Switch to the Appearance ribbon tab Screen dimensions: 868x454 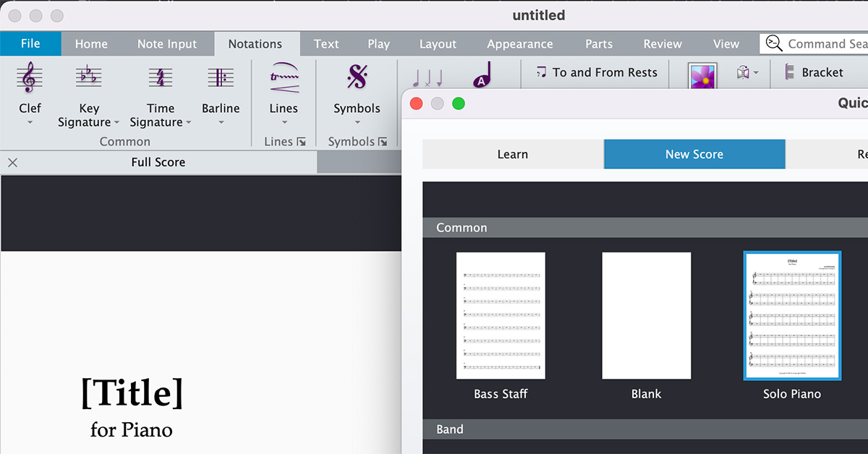point(519,43)
